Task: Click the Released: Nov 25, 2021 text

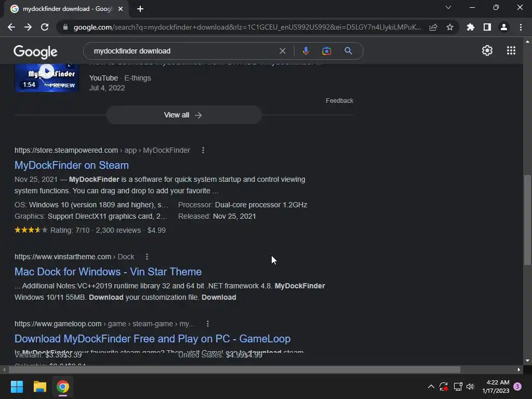Action: [217, 216]
